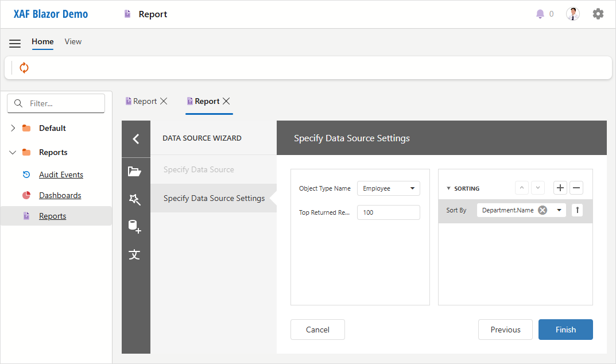Open the Reports navigation link
Image resolution: width=616 pixels, height=364 pixels.
pyautogui.click(x=53, y=216)
